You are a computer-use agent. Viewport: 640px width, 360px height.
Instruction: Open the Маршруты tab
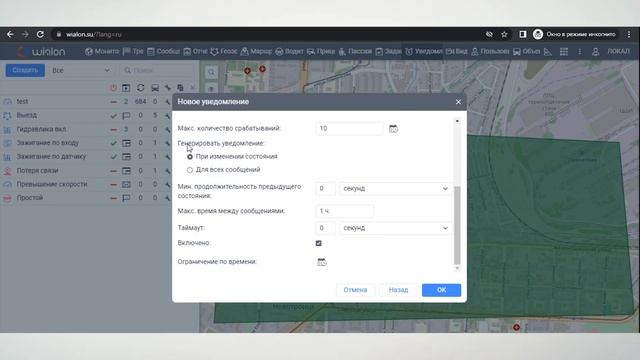tap(256, 51)
